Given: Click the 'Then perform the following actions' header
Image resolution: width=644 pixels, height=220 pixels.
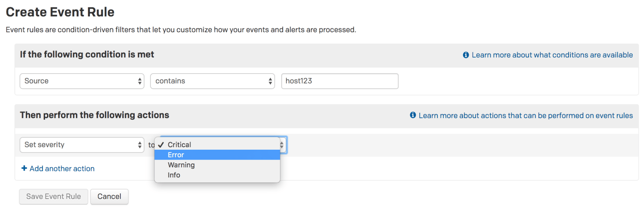Looking at the screenshot, I should click(x=95, y=115).
